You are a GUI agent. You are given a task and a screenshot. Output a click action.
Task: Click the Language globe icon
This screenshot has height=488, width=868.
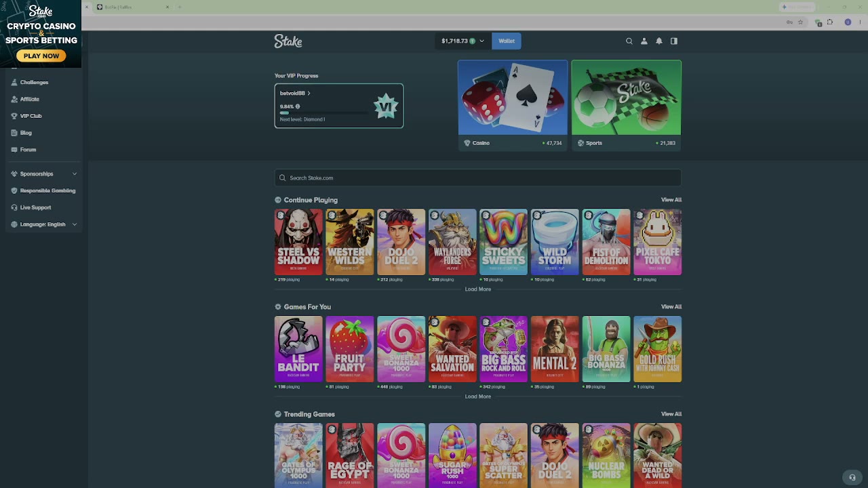pyautogui.click(x=14, y=224)
